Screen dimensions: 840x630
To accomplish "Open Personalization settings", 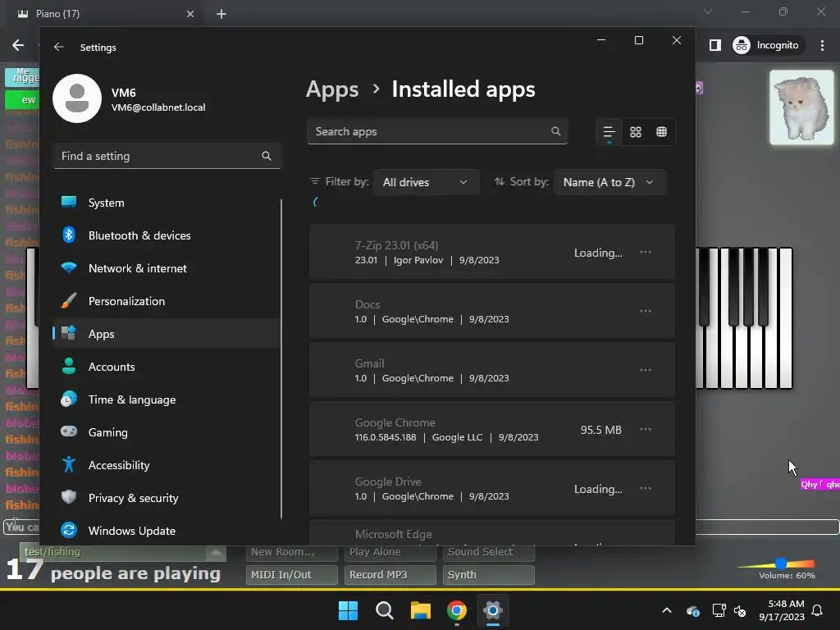I will (x=166, y=301).
